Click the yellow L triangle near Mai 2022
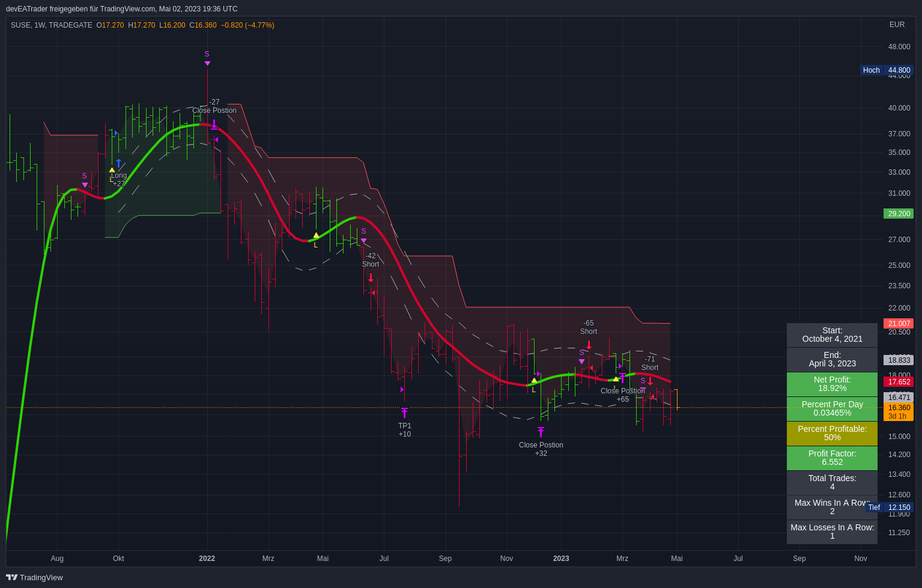 316,236
